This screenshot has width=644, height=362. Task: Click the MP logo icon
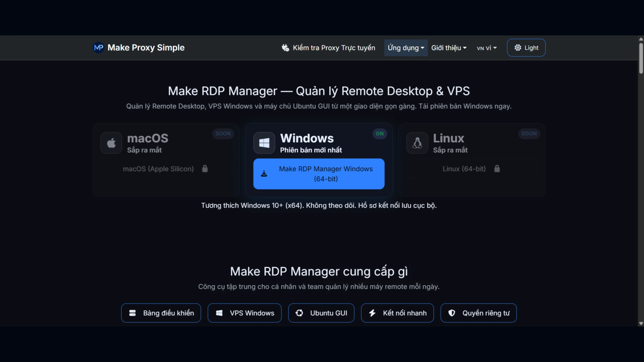tap(98, 48)
